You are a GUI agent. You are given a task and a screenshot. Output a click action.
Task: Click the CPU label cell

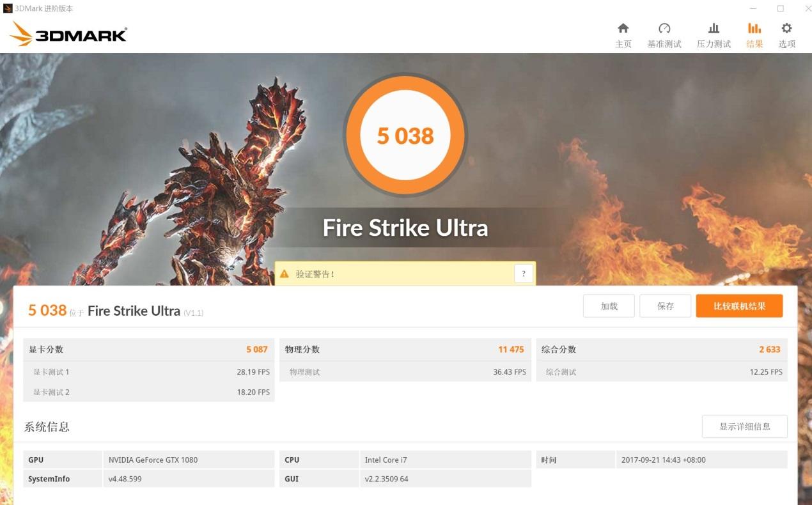tap(318, 460)
